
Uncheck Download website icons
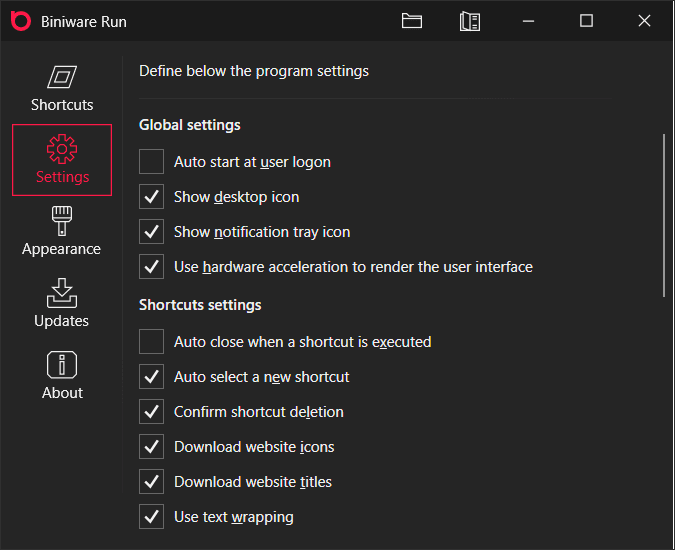coord(152,447)
